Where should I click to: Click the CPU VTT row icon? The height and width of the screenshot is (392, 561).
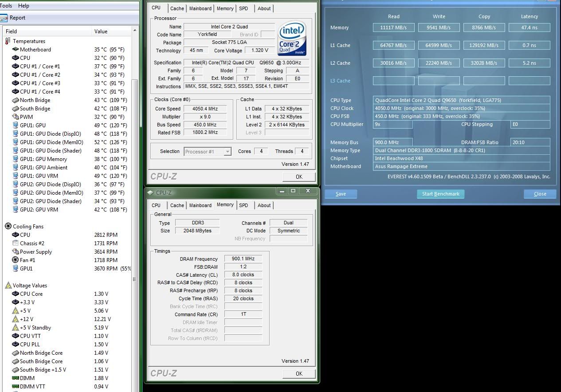pos(16,336)
